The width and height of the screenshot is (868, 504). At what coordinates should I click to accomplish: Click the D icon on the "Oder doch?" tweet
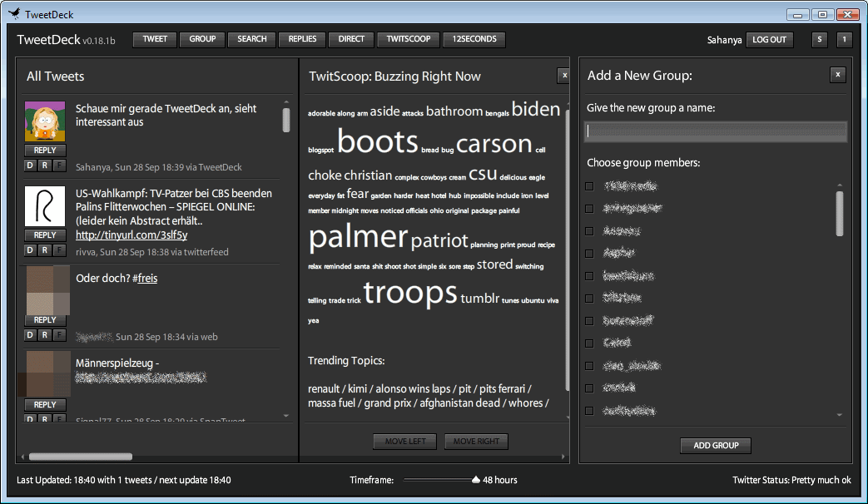click(x=30, y=334)
